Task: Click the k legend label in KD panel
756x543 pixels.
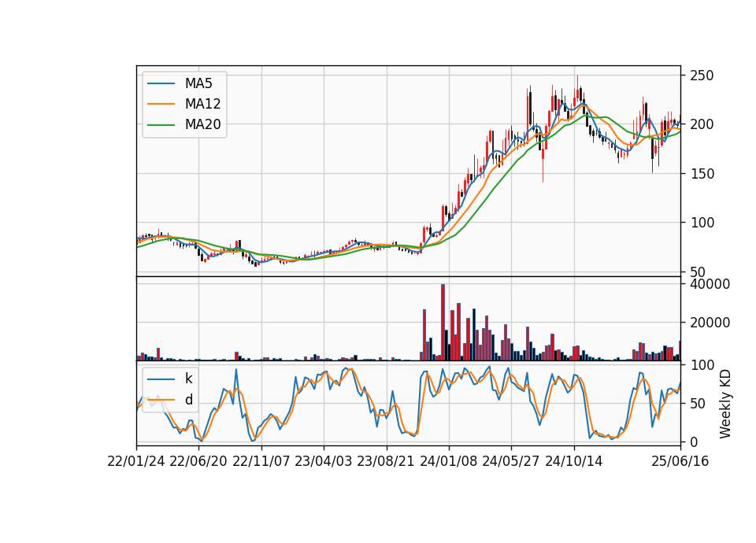Action: (x=188, y=379)
